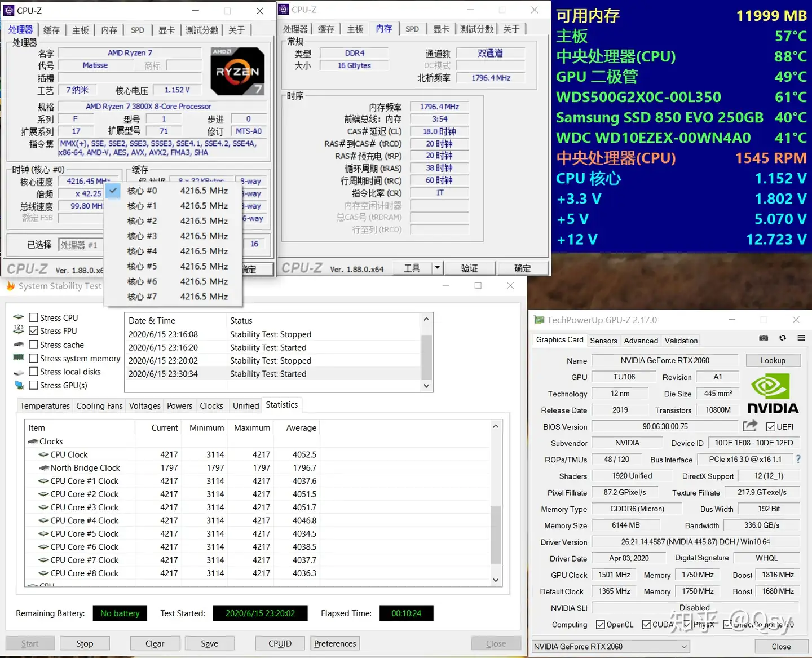Image resolution: width=812 pixels, height=658 pixels.
Task: Toggle the CUDA computing checkbox
Action: (x=647, y=624)
